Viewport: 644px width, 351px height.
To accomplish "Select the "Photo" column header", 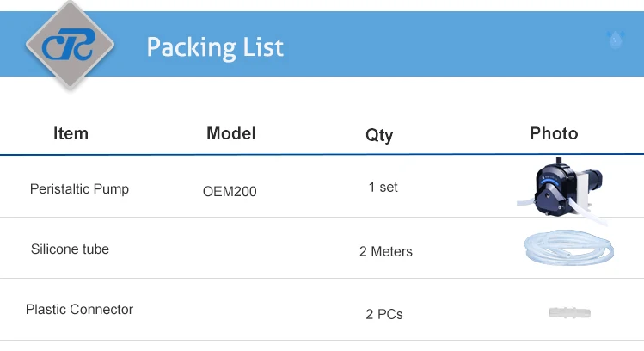I will (554, 133).
